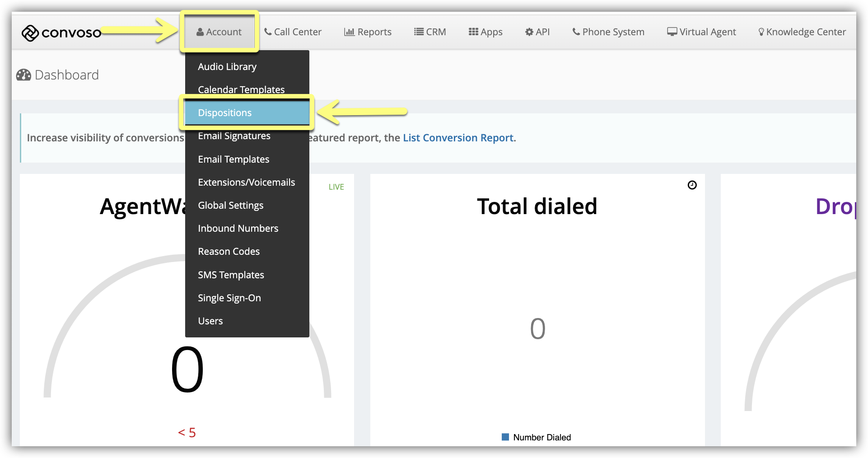868x458 pixels.
Task: Go to Extensions/Voicemails
Action: tap(247, 182)
